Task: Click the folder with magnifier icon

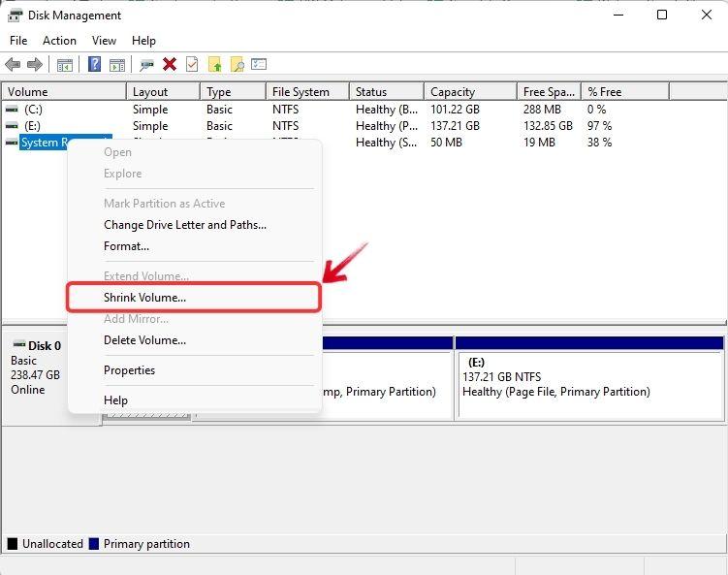Action: click(x=237, y=64)
